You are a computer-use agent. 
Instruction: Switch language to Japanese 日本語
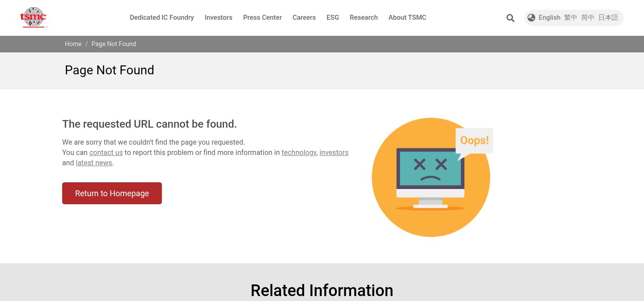608,17
